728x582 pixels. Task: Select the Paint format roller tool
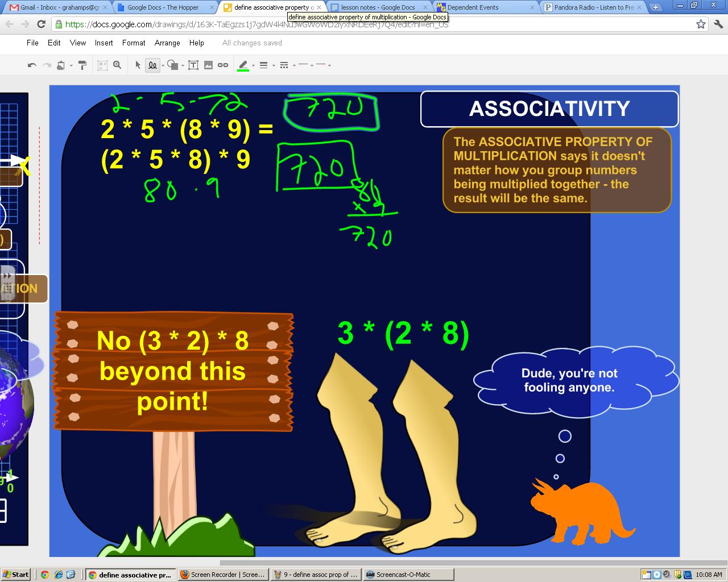[82, 65]
